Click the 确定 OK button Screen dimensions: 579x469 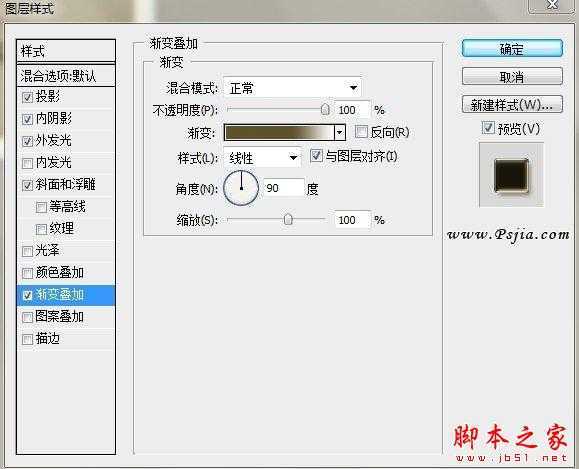click(x=512, y=48)
